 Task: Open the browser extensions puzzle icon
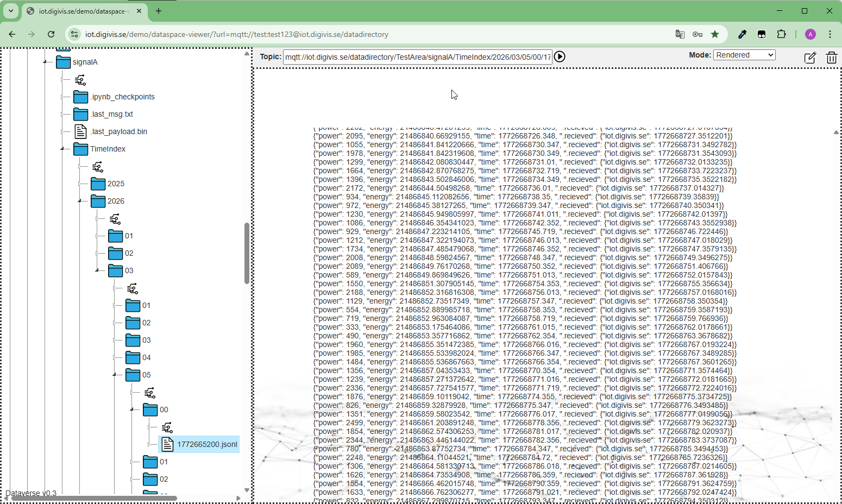click(781, 34)
